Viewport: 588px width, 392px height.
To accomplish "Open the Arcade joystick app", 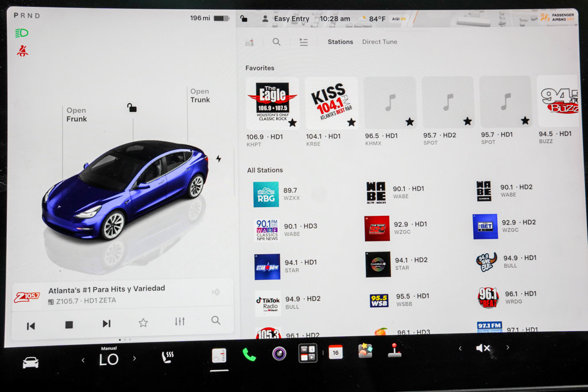I will [x=394, y=350].
